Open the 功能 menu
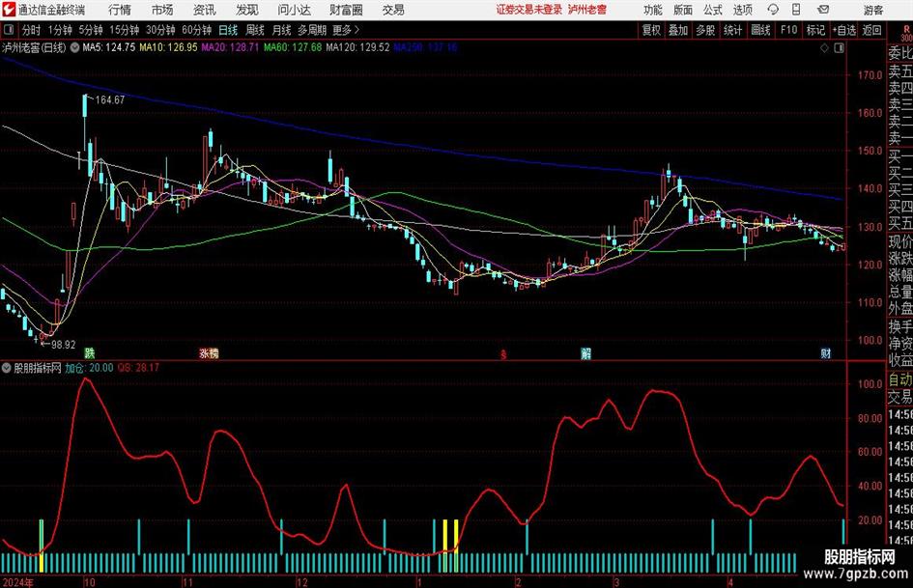The image size is (913, 588). pyautogui.click(x=653, y=10)
